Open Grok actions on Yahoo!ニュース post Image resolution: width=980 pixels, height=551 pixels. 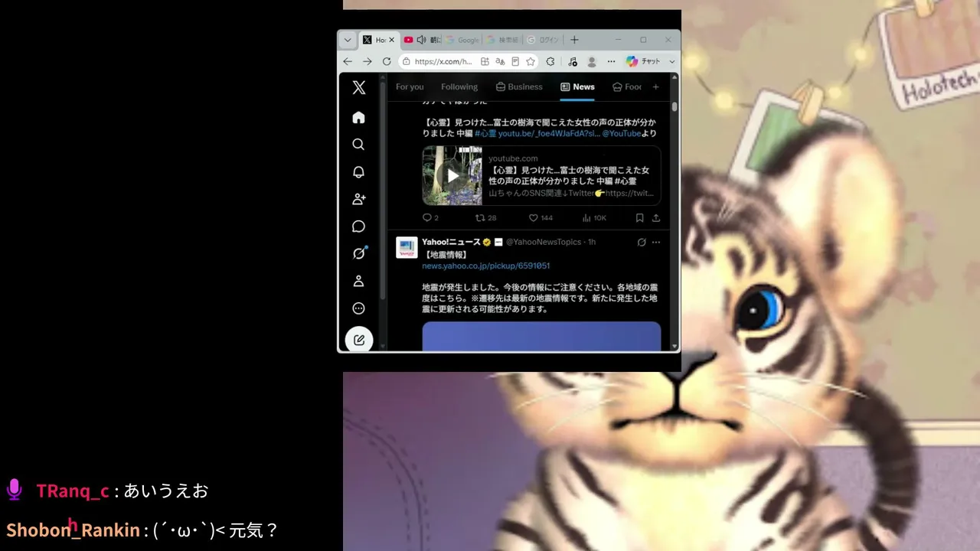(642, 243)
